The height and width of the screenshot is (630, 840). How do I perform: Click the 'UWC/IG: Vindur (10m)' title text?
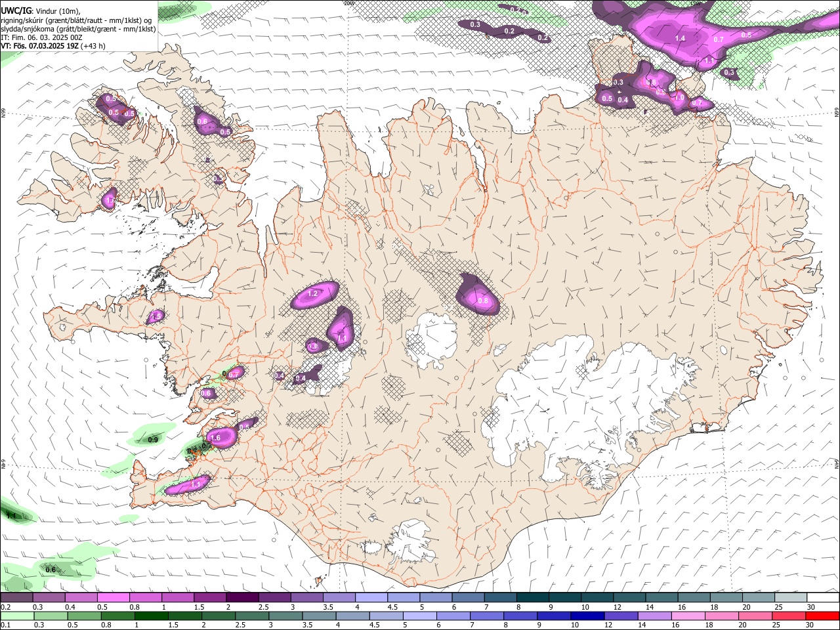pos(41,10)
